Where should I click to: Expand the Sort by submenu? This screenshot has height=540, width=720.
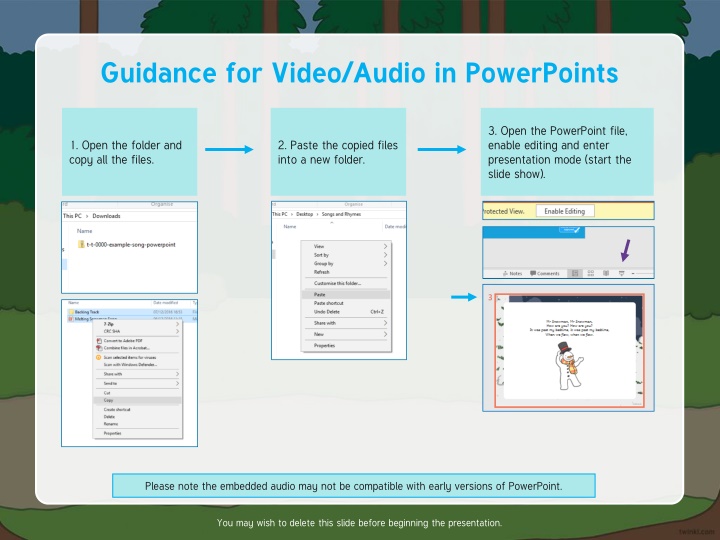(346, 255)
